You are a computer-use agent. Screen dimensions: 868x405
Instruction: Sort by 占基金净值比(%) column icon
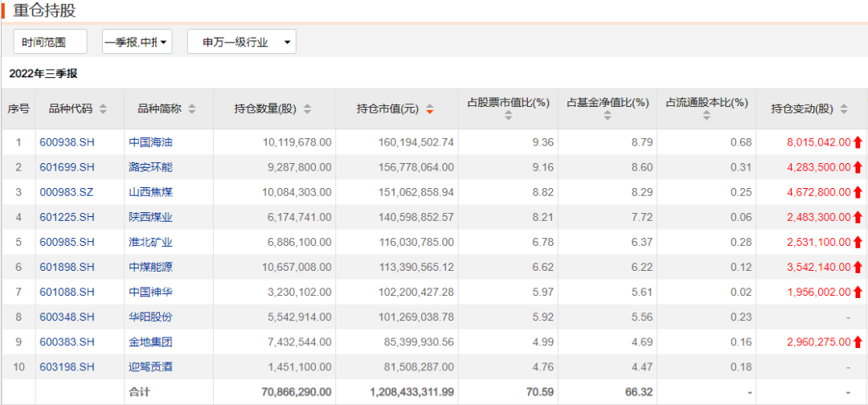(607, 116)
